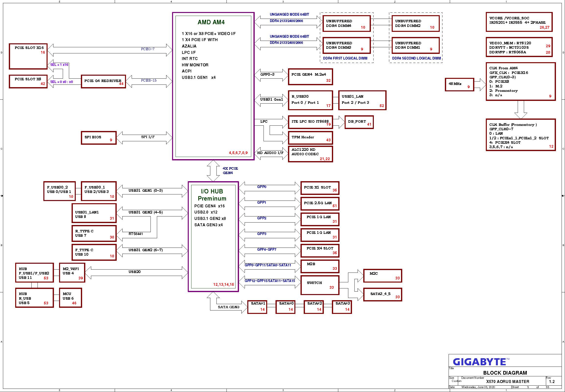Click the 48 MHz clock source box
The image size is (565, 392).
click(x=459, y=84)
